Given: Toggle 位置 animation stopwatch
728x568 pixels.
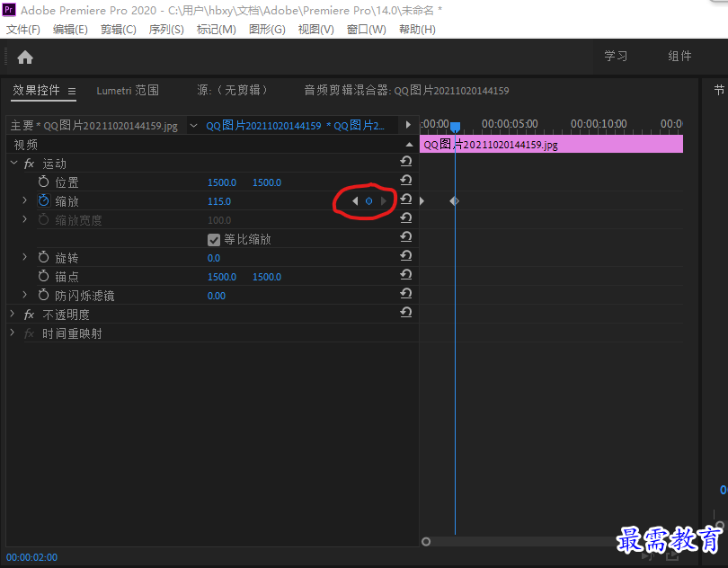Looking at the screenshot, I should pyautogui.click(x=44, y=182).
